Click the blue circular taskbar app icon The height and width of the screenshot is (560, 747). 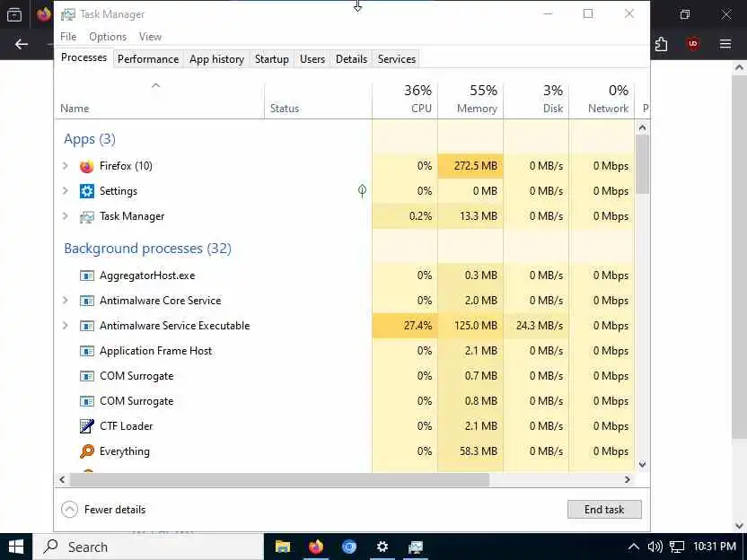[x=349, y=547]
